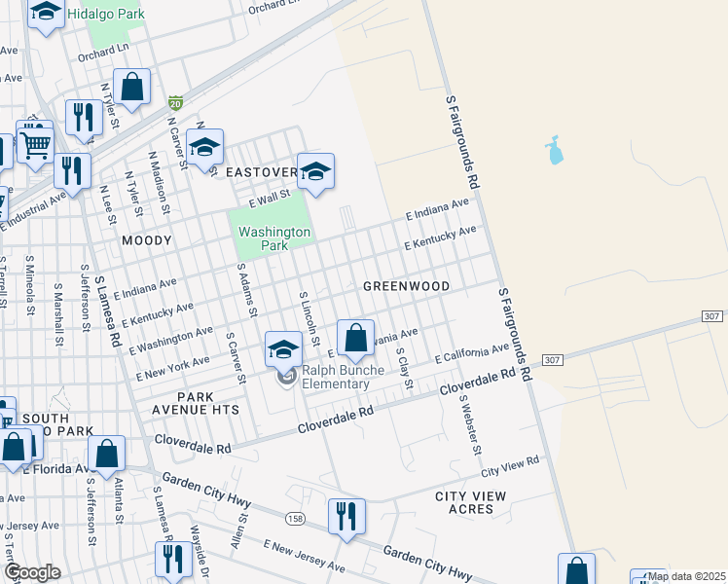Click the Washington Park label
This screenshot has width=728, height=584.
(x=274, y=238)
